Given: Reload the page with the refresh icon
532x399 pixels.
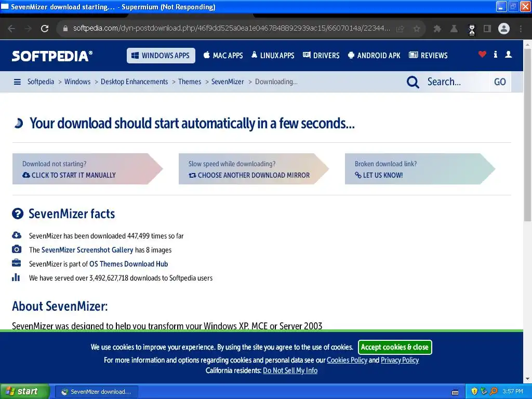Looking at the screenshot, I should coord(45,29).
